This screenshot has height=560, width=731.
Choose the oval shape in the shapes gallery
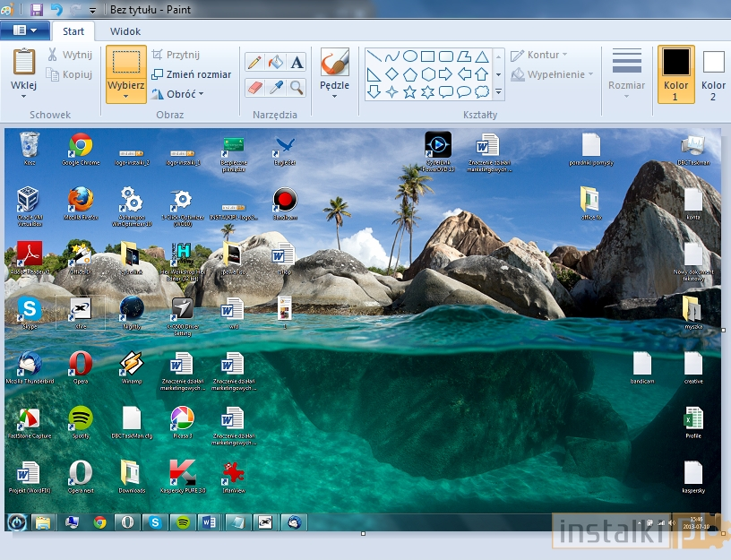point(410,56)
